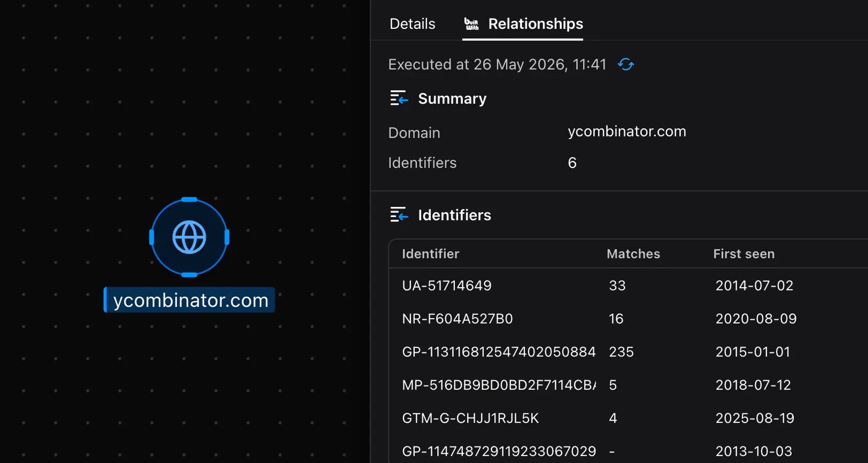Click the first seen date 2013-10-03
868x463 pixels.
[x=754, y=451]
